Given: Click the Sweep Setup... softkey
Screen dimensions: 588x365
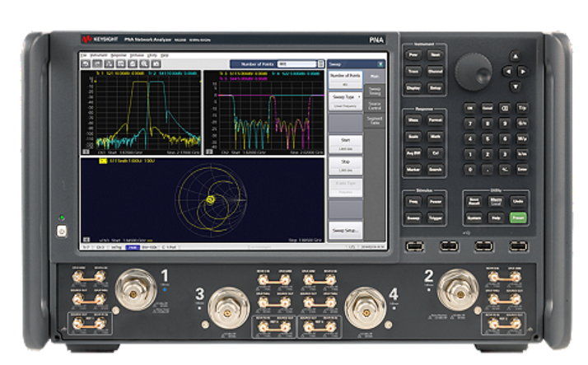Looking at the screenshot, I should 345,231.
